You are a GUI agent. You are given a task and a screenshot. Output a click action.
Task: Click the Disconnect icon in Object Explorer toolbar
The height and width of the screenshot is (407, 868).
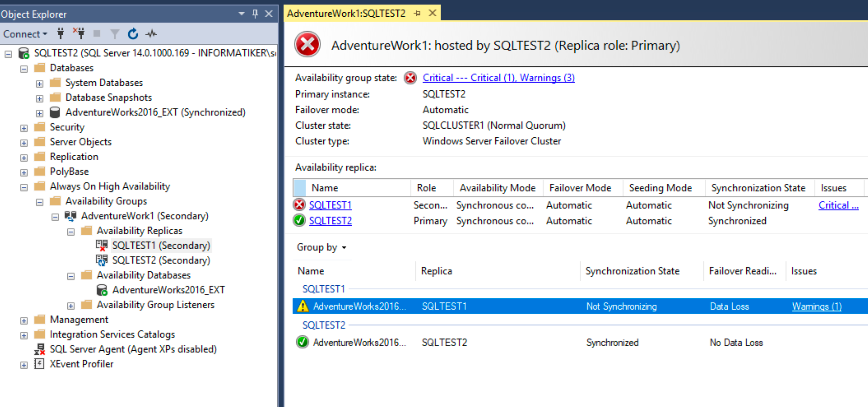[x=79, y=33]
